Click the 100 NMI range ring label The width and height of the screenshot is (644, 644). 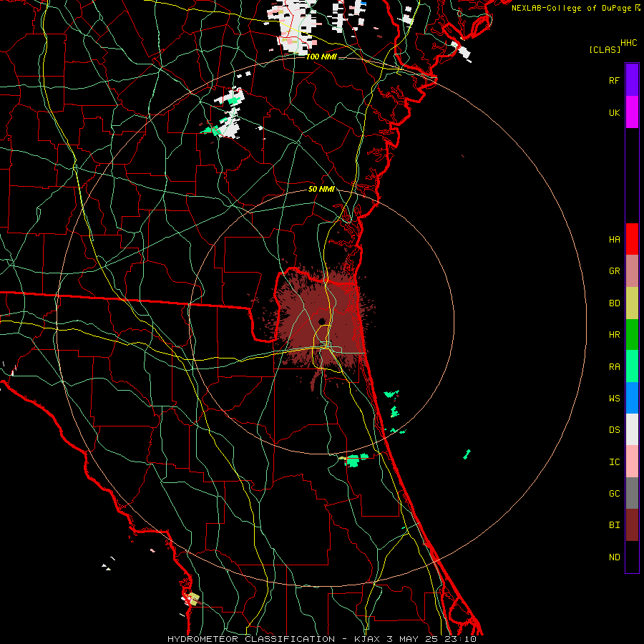[321, 57]
